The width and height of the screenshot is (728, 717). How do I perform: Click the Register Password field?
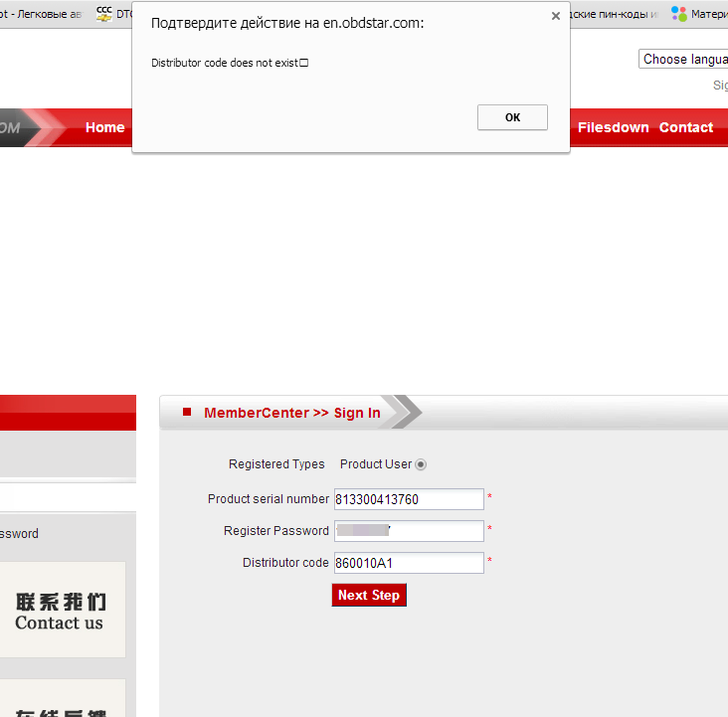(x=409, y=531)
